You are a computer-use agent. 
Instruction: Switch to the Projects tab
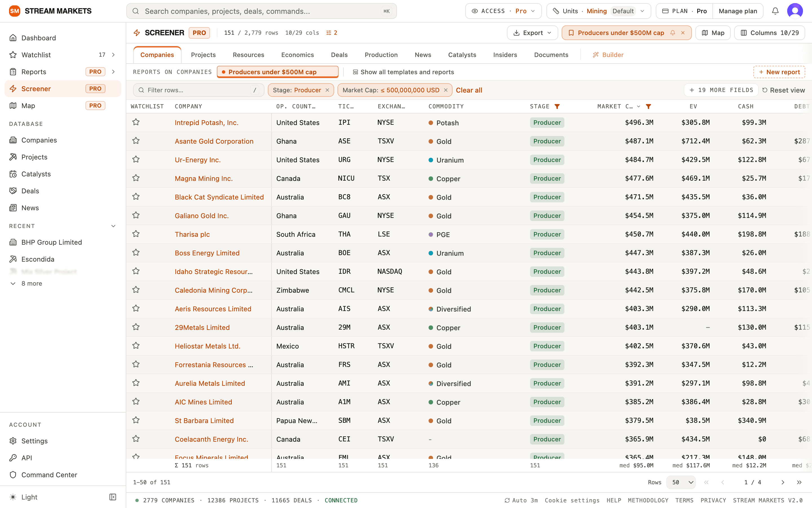(203, 55)
